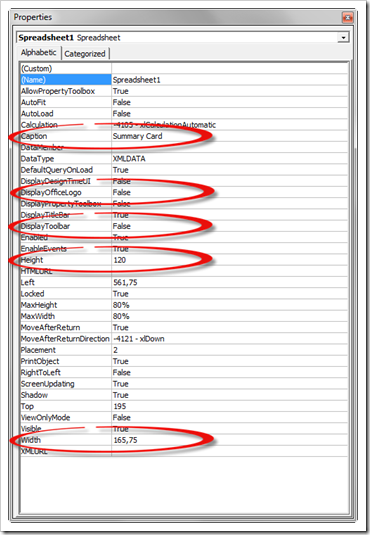Select the DisplayToolbar property
The height and width of the screenshot is (535, 370).
pos(45,226)
